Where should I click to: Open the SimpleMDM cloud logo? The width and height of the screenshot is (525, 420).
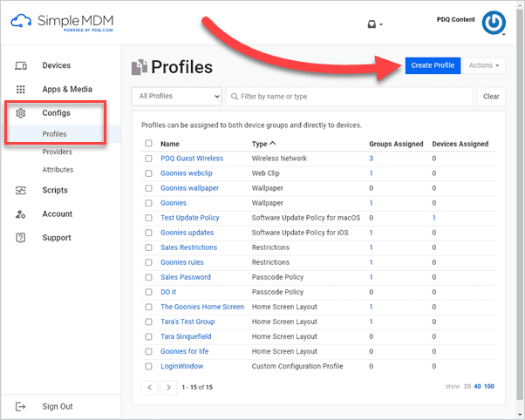coord(21,21)
